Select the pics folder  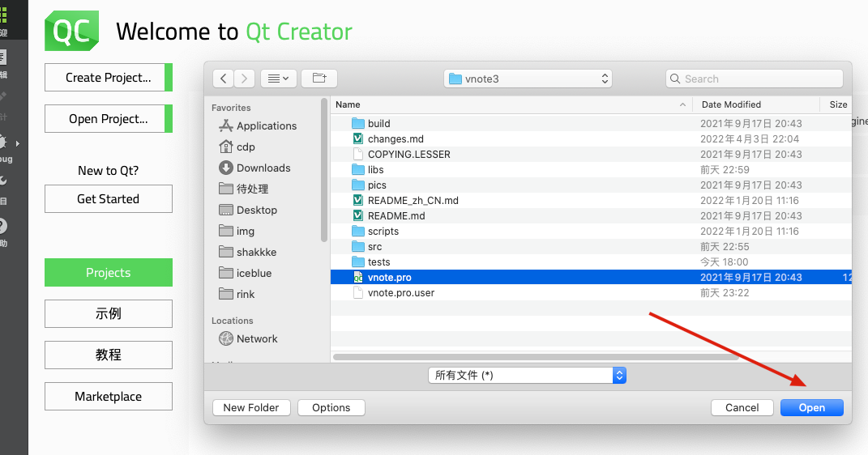pos(591,185)
